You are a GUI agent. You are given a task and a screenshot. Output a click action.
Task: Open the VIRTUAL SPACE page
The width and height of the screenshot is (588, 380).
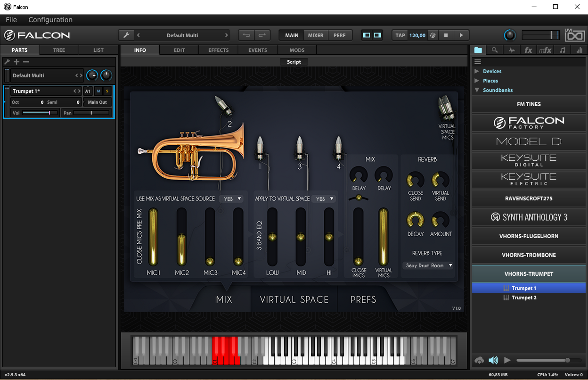pos(294,299)
